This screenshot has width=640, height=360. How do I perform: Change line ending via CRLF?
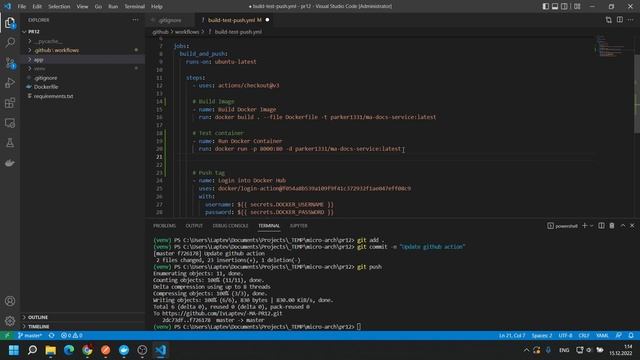pos(584,336)
